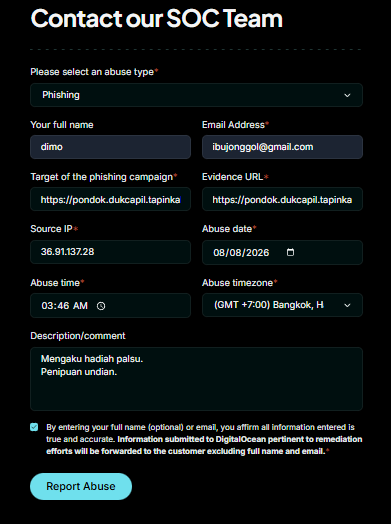Click the 'Please select an abuse type' label
391x524 pixels.
94,72
